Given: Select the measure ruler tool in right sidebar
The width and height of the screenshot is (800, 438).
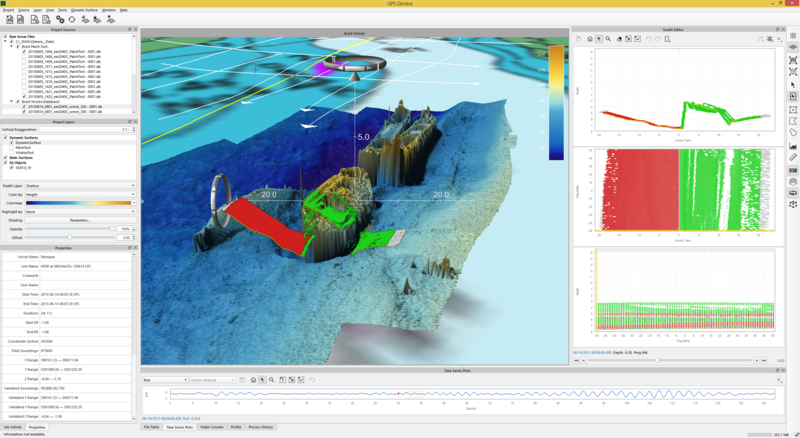Looking at the screenshot, I should pos(793,157).
